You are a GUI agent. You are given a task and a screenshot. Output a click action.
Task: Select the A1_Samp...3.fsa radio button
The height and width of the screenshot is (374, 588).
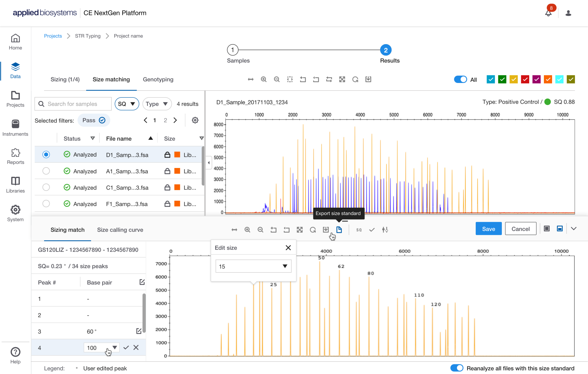tap(46, 171)
